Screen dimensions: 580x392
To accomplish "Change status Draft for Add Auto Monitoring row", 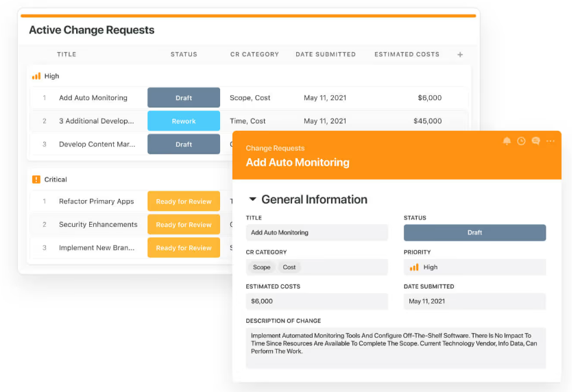I will (x=184, y=97).
